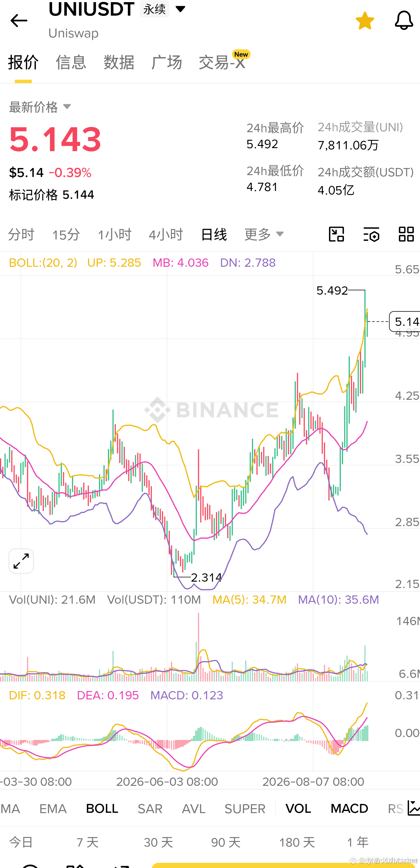Screen dimensions: 420x868
Task: Click the 2026-06-03 08:00 date label
Action: click(x=167, y=782)
